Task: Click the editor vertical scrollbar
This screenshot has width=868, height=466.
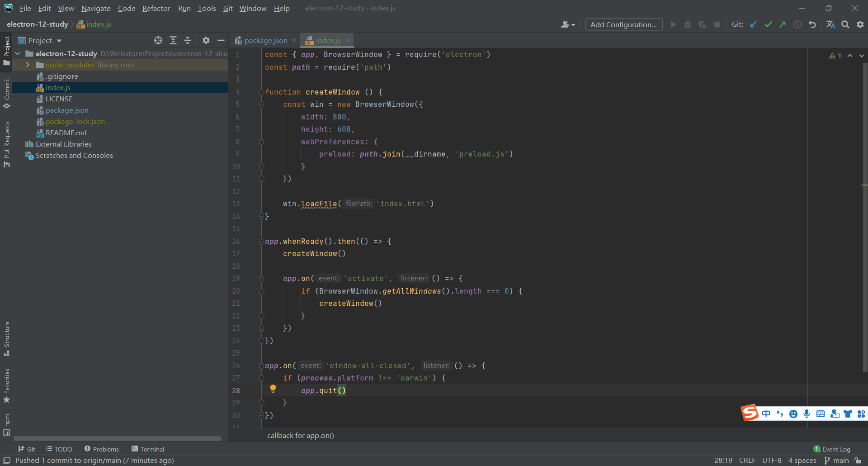Action: [x=864, y=217]
